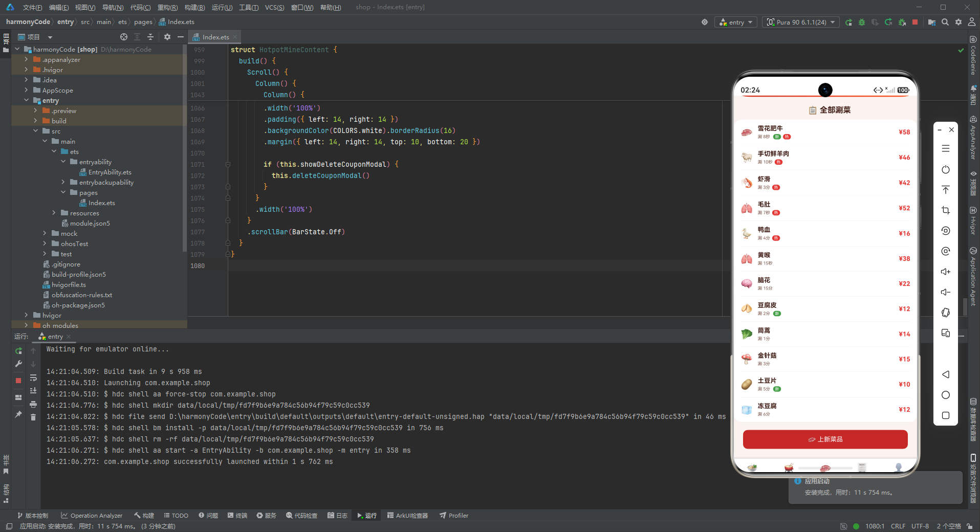Expand the resources folder
The image size is (980, 532).
[54, 213]
